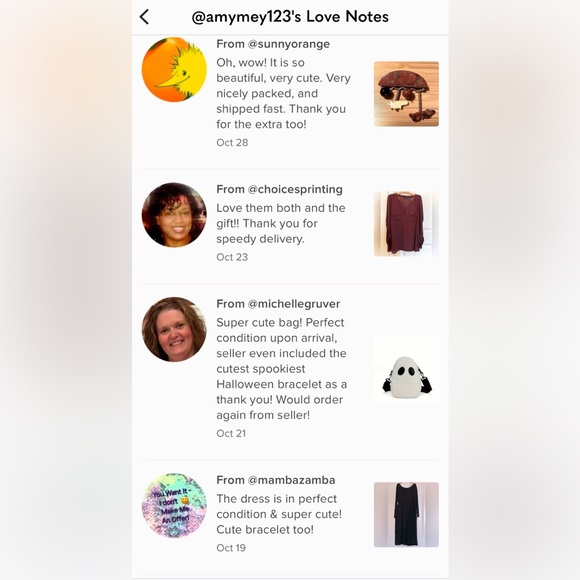View the black dress item thumbnail
This screenshot has width=580, height=580.
406,515
